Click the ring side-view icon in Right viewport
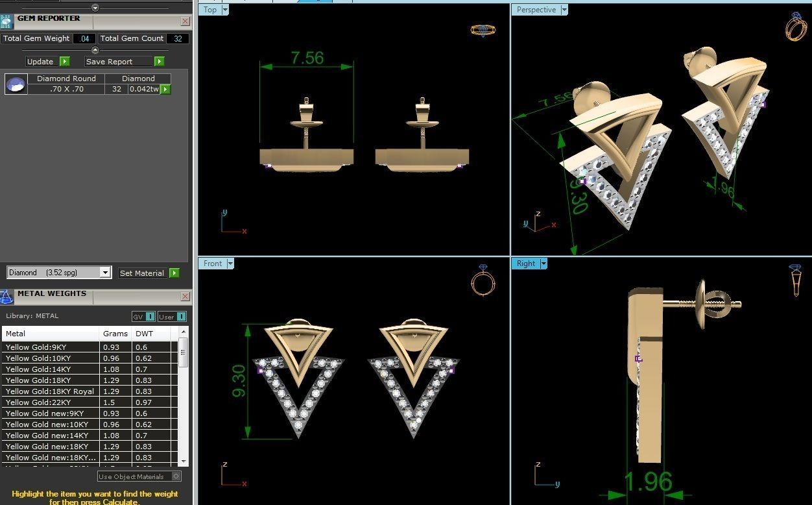The height and width of the screenshot is (505, 812). tap(796, 280)
